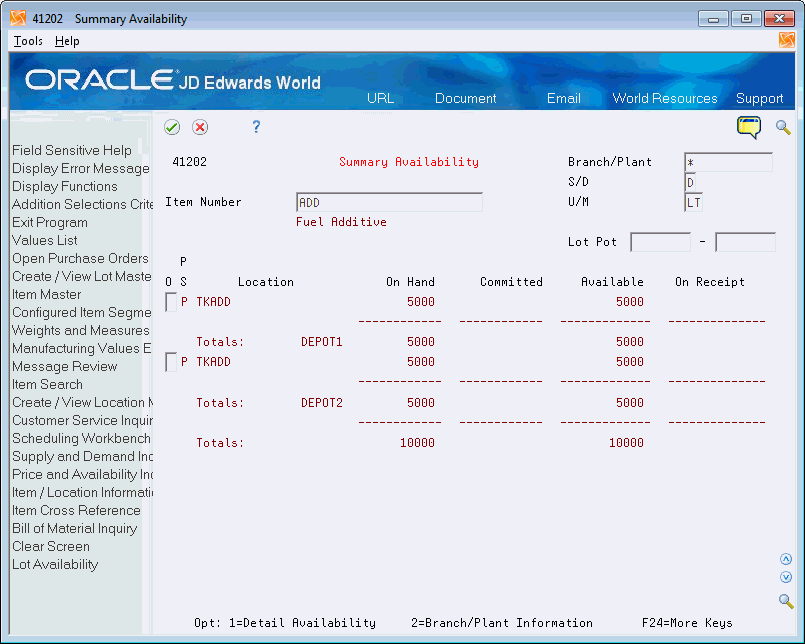Open Manufacturing Values Entry
Image resolution: width=805 pixels, height=644 pixels.
point(82,348)
